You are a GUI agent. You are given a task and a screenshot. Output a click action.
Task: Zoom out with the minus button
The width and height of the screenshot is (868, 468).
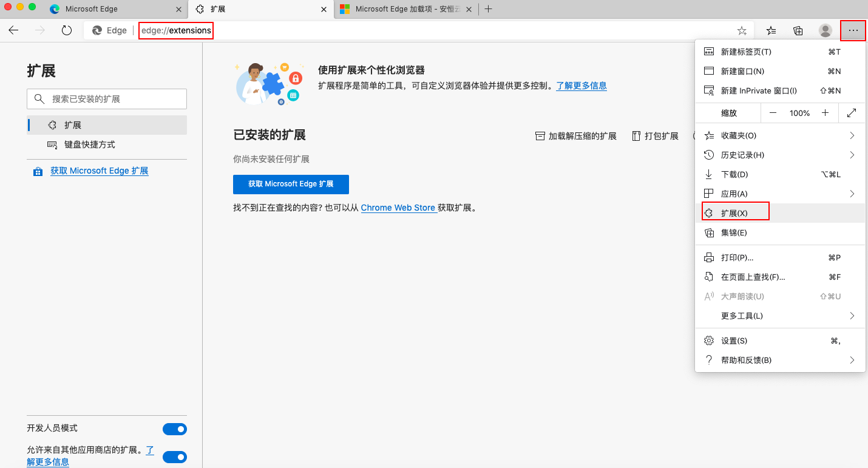coord(773,113)
